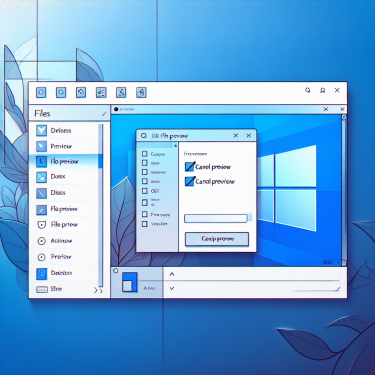The width and height of the screenshot is (375, 375).
Task: Click the wide preview button at the dialog bottom
Action: click(217, 239)
